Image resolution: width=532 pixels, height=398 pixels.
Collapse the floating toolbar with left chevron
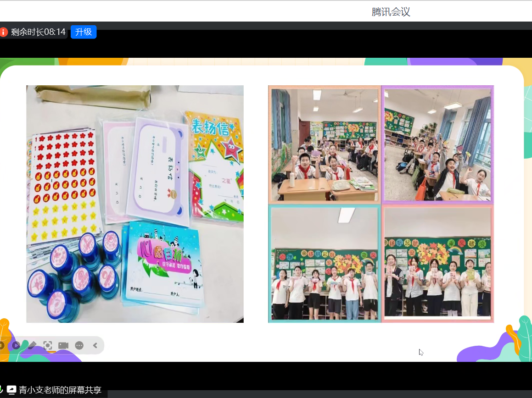tap(95, 345)
